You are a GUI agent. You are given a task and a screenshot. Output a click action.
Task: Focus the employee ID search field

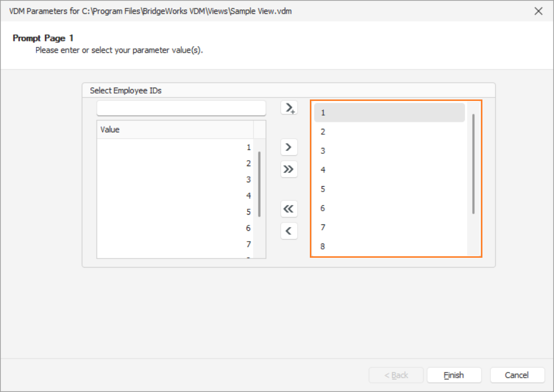[x=181, y=108]
